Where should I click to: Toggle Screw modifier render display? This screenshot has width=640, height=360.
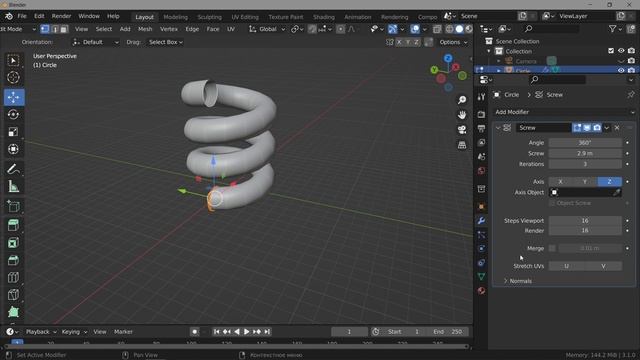pos(597,128)
